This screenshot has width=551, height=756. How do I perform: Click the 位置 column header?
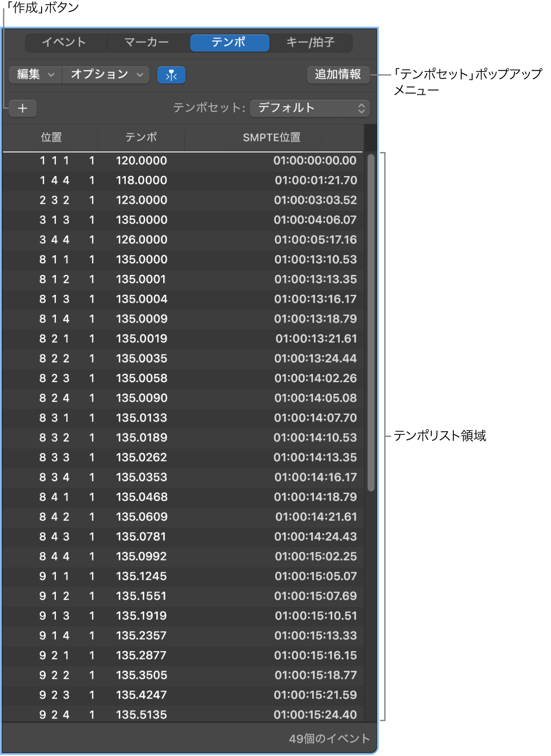(x=51, y=137)
